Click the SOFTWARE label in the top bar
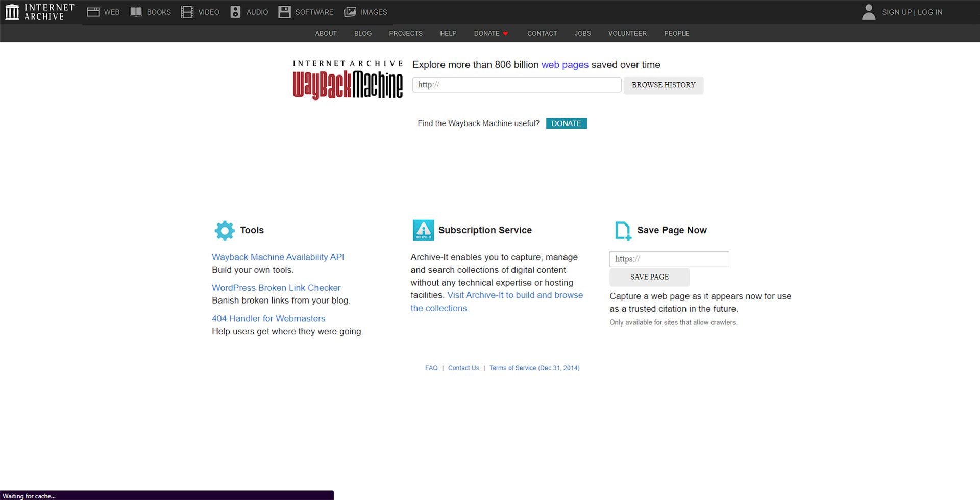Viewport: 980px width, 500px height. pos(314,12)
